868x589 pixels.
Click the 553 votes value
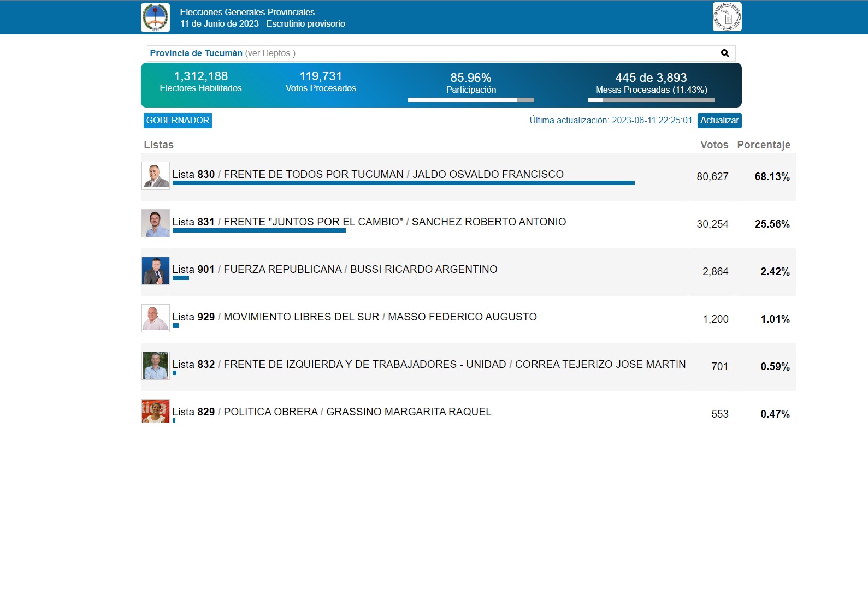coord(720,414)
